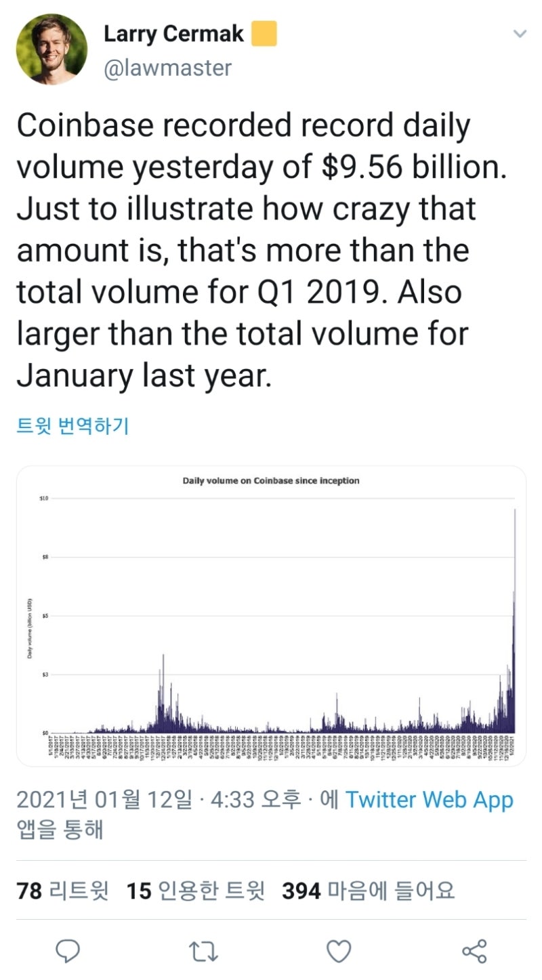The width and height of the screenshot is (542, 980).
Task: Click the reply speech bubble icon
Action: pyautogui.click(x=67, y=950)
